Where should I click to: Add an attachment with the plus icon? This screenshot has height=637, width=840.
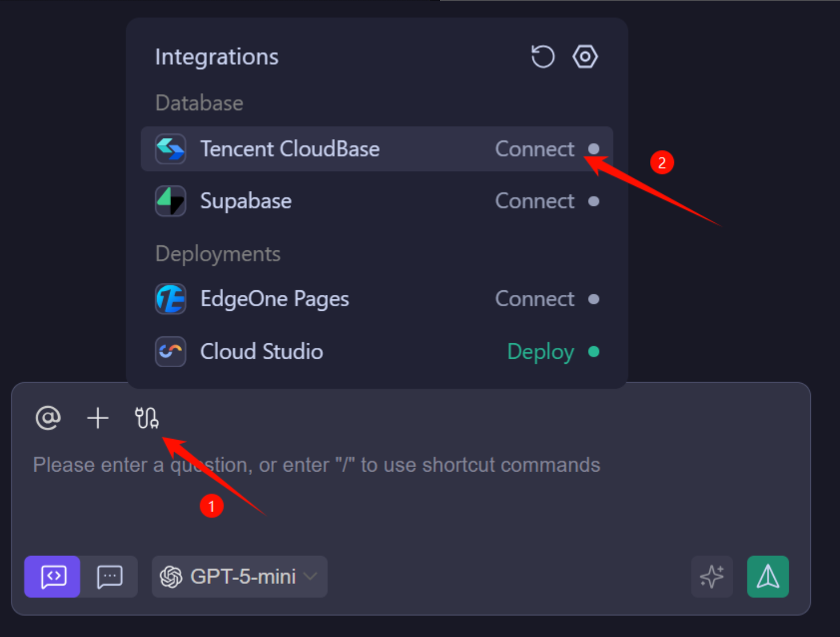pos(98,418)
